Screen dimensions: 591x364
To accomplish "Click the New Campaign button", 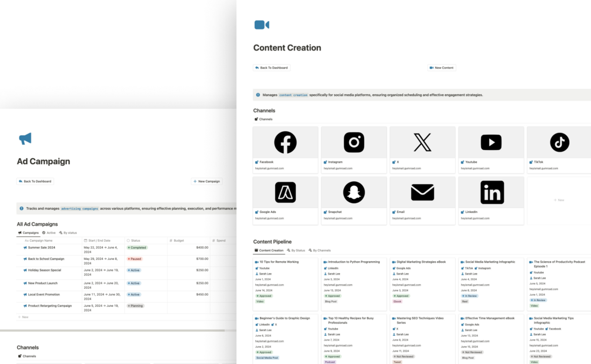I will pos(206,181).
